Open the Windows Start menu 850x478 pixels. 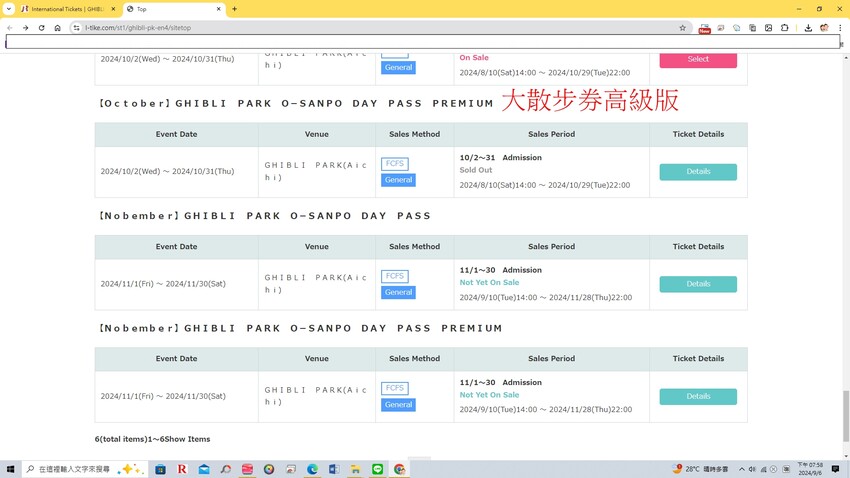(10, 469)
